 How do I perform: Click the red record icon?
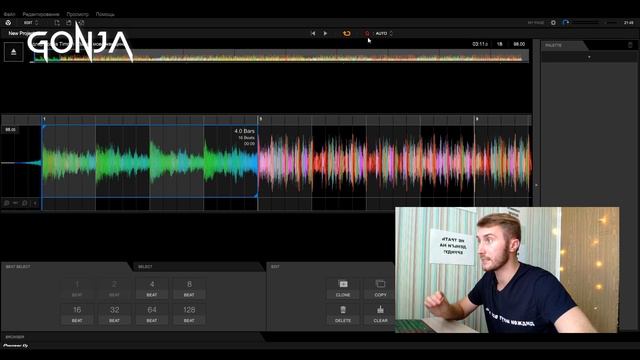367,33
